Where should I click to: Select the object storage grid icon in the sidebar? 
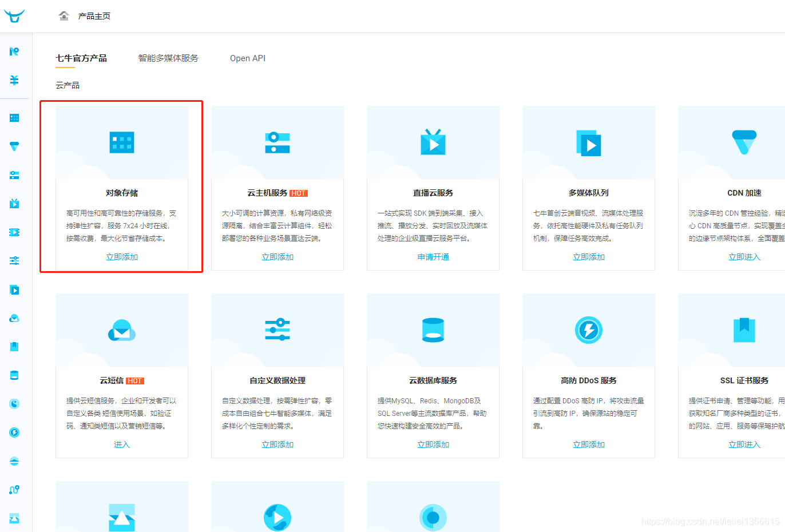pos(14,118)
